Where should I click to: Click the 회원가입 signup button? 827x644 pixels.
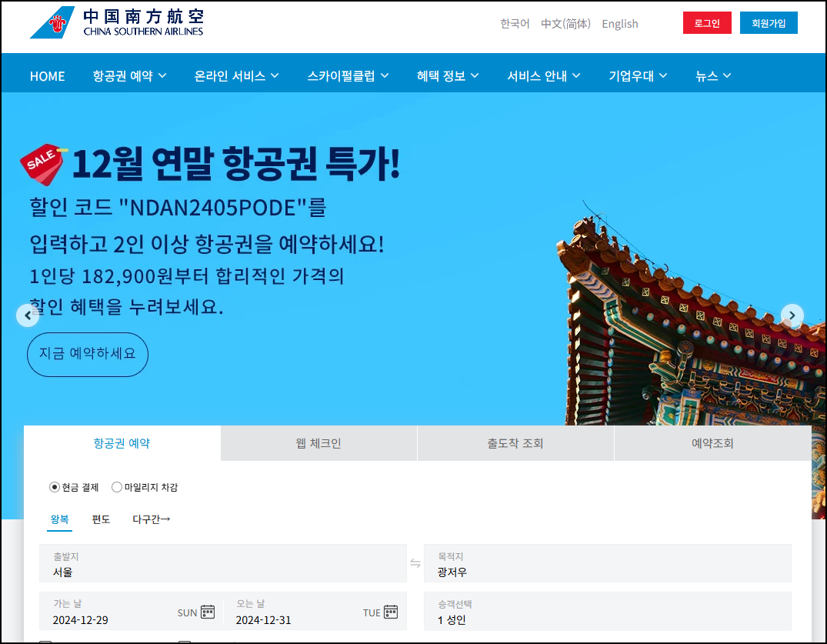[x=769, y=23]
